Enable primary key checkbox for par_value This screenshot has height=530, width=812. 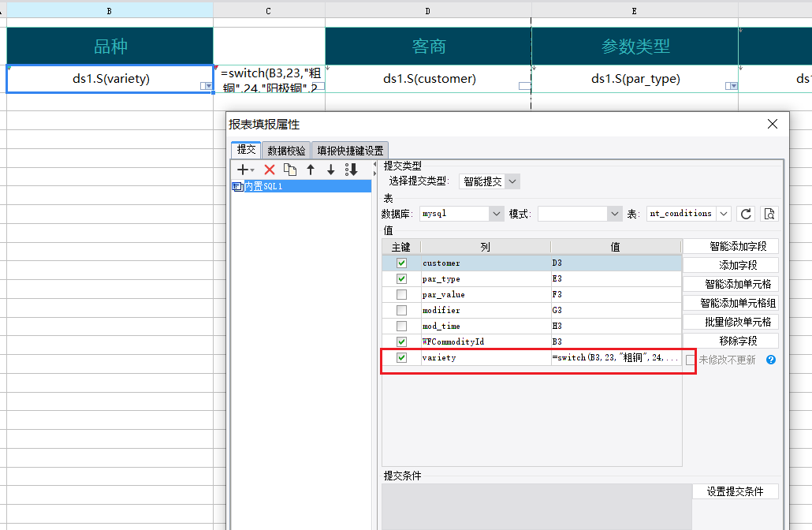402,295
